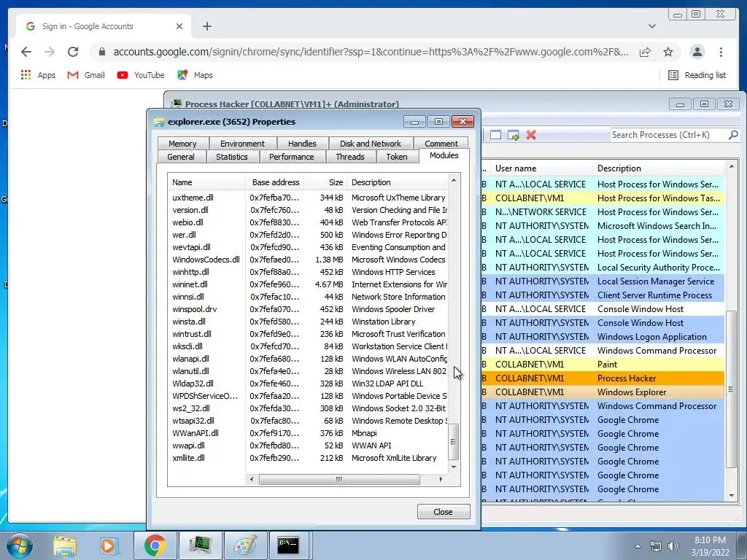The width and height of the screenshot is (747, 560).
Task: Reload the Google sign-in page
Action: point(73,52)
